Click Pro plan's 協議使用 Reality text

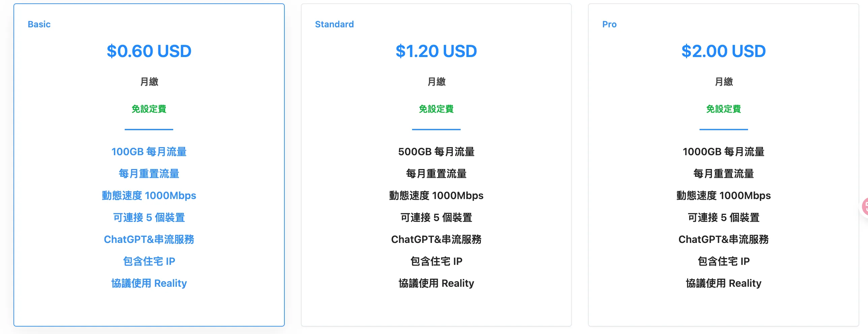(x=723, y=283)
